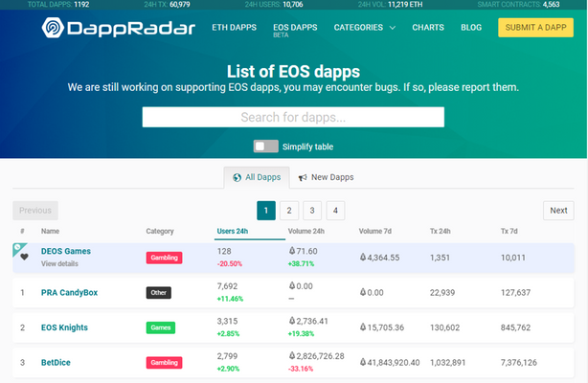Click the Games tag on EOS Knights row
Viewport: 588px width, 383px height.
coord(161,327)
